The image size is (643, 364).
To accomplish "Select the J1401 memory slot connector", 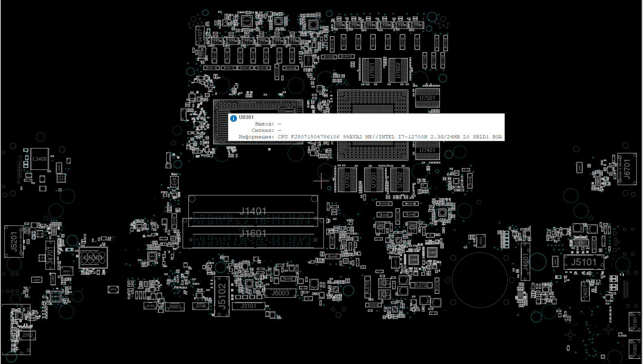I will 253,211.
